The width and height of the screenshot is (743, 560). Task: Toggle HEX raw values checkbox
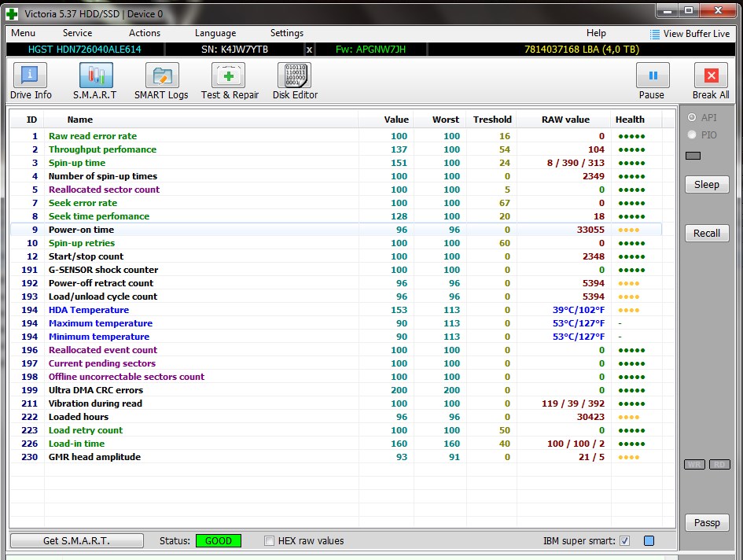point(269,540)
